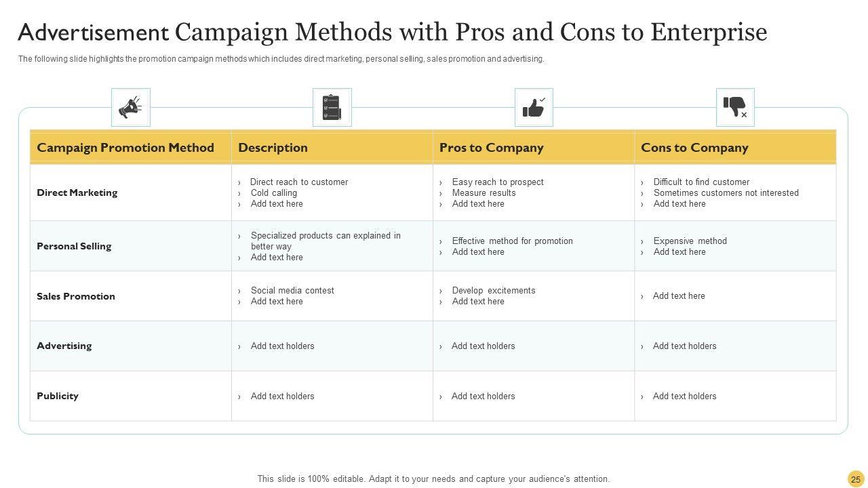Click the Publicity row label
Screen dimensions: 868x488
[58, 396]
